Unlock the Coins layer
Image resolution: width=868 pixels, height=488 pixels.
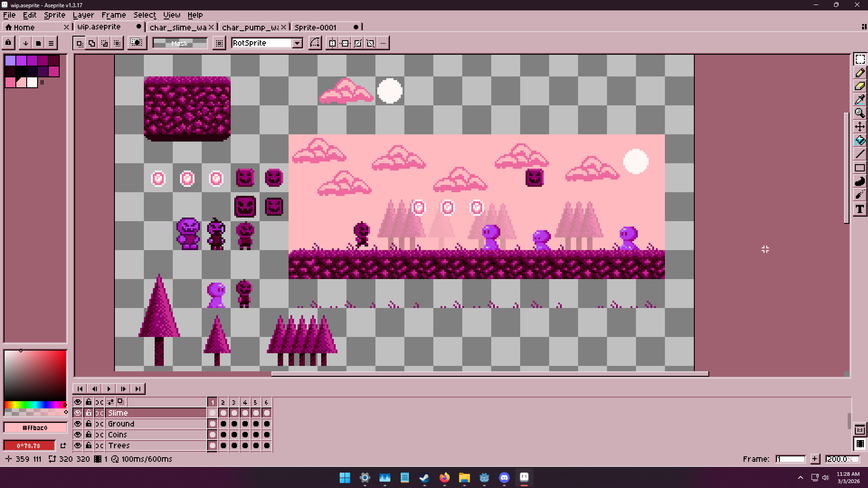89,435
